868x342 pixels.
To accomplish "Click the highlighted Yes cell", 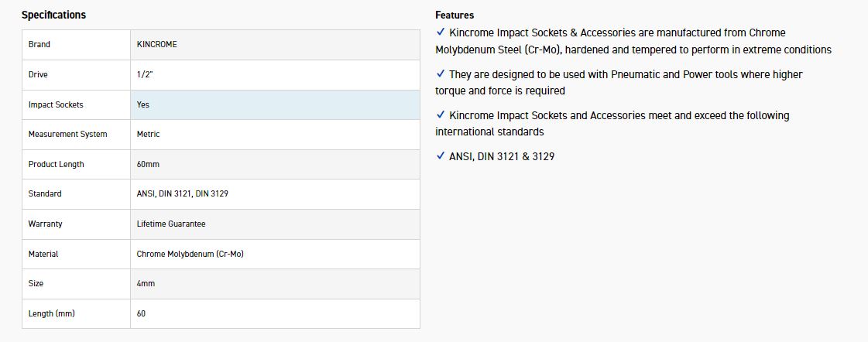I will (143, 104).
